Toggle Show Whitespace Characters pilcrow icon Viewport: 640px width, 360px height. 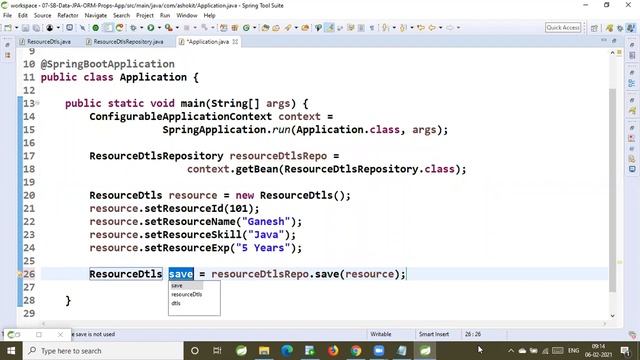coord(372,28)
